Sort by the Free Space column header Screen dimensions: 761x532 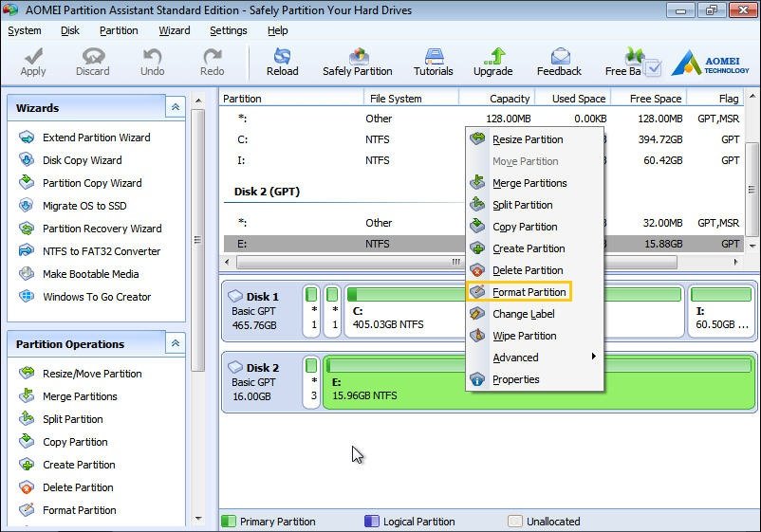tap(648, 99)
